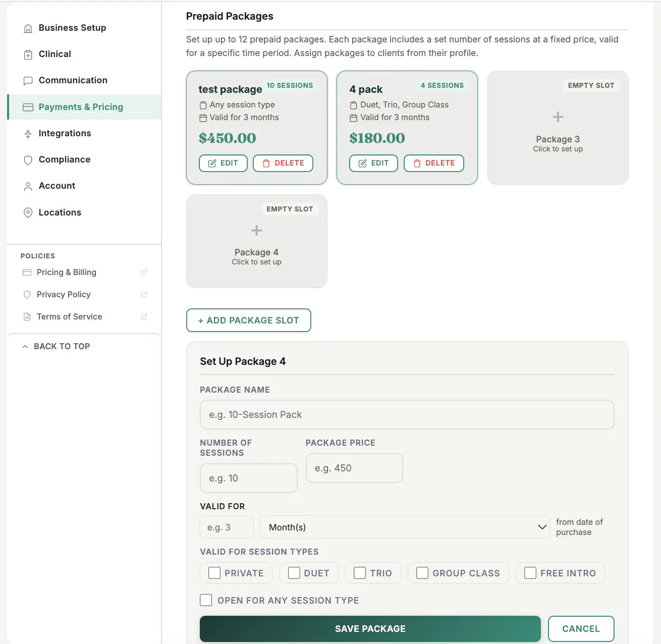The width and height of the screenshot is (661, 644).
Task: Click calendar icon in 4 pack card
Action: click(354, 118)
